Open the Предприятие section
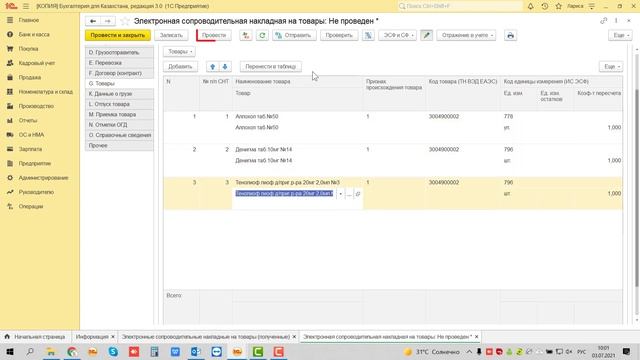Viewport: 640px width, 360px height. click(x=35, y=163)
